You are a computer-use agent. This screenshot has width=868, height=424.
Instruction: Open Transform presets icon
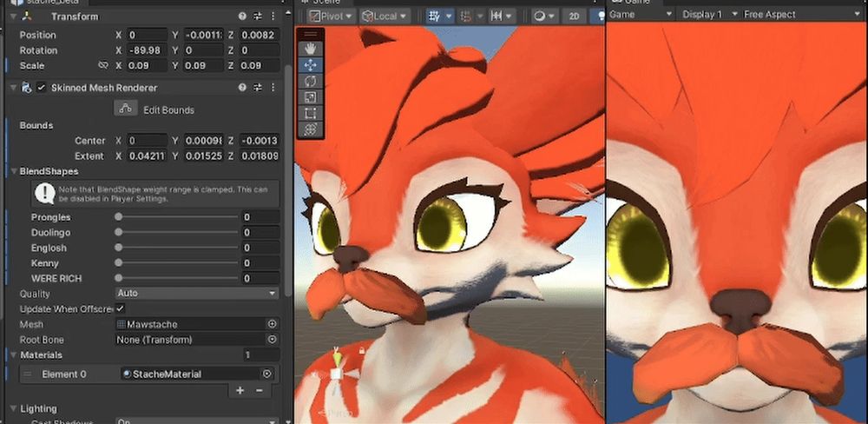pyautogui.click(x=258, y=17)
